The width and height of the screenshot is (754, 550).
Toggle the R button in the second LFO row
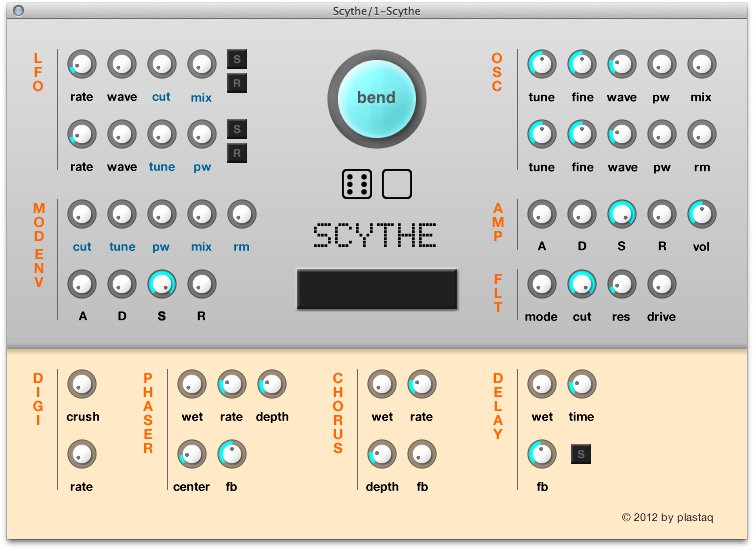[237, 153]
